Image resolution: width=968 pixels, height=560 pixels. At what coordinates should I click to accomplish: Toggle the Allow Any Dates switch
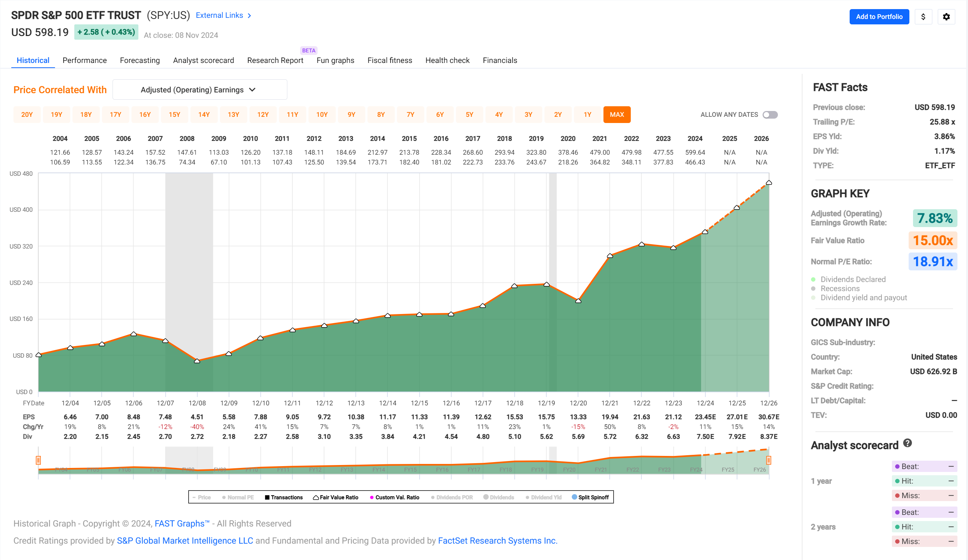pyautogui.click(x=770, y=115)
